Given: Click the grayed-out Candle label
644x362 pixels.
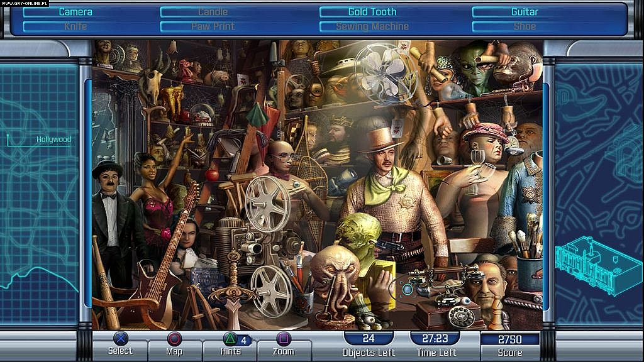Looking at the screenshot, I should [x=211, y=11].
